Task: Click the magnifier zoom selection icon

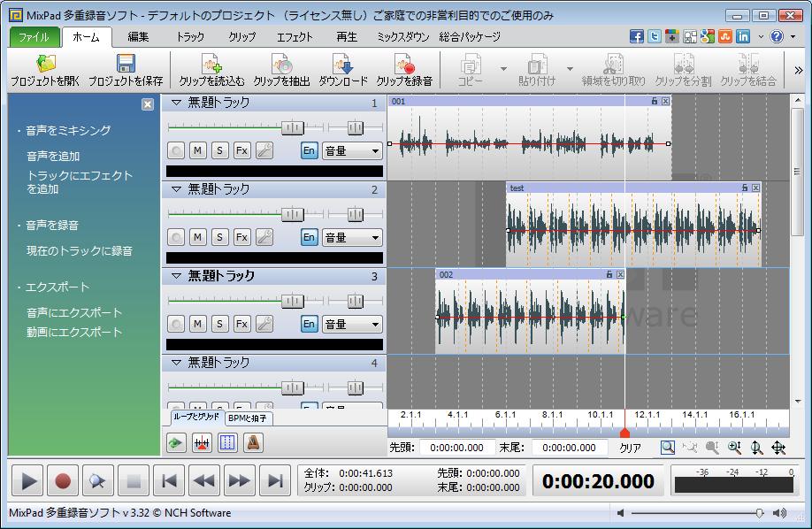Action: click(668, 447)
